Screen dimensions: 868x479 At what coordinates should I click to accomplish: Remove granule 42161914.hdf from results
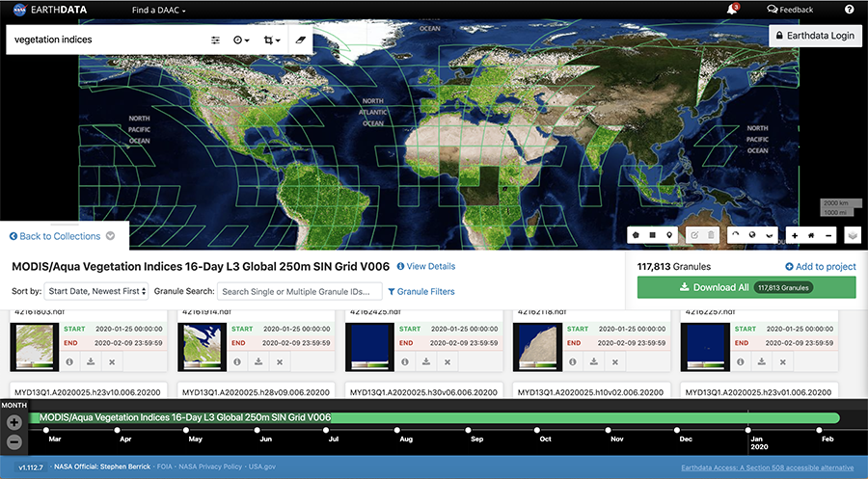[280, 361]
